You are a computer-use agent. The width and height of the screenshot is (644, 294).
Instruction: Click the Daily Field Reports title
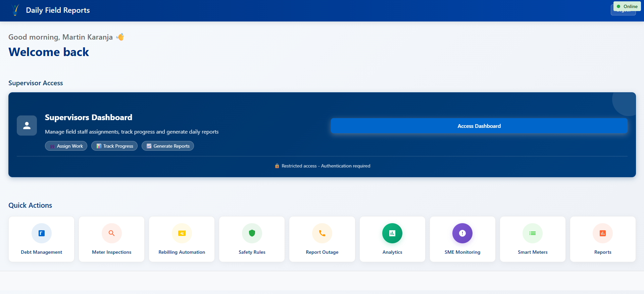(58, 10)
